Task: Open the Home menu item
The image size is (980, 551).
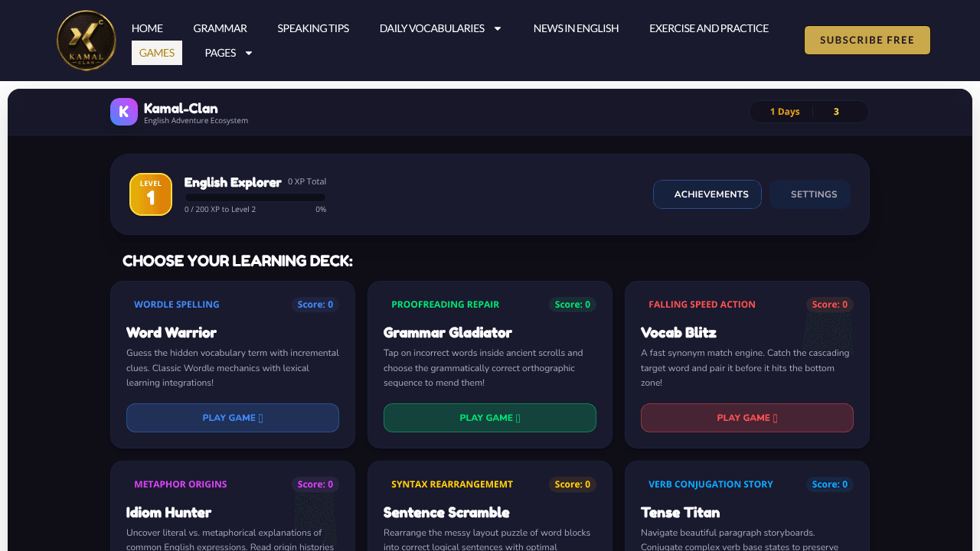Action: (x=147, y=28)
